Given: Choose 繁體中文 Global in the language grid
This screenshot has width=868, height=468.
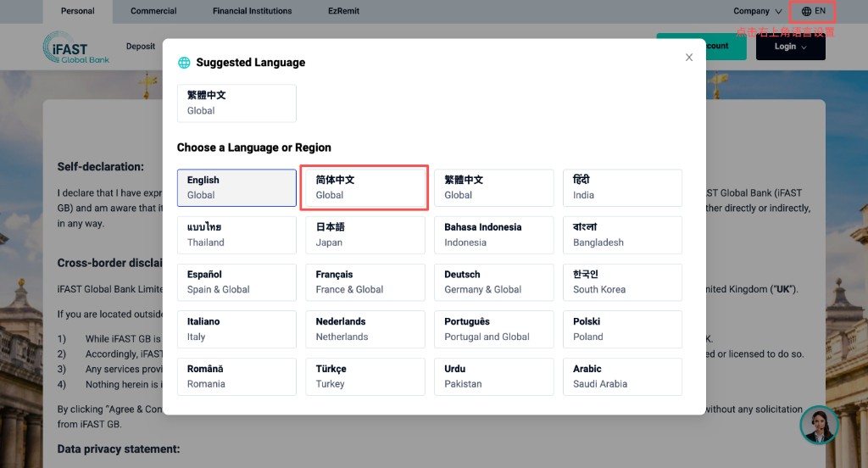Looking at the screenshot, I should click(x=494, y=187).
